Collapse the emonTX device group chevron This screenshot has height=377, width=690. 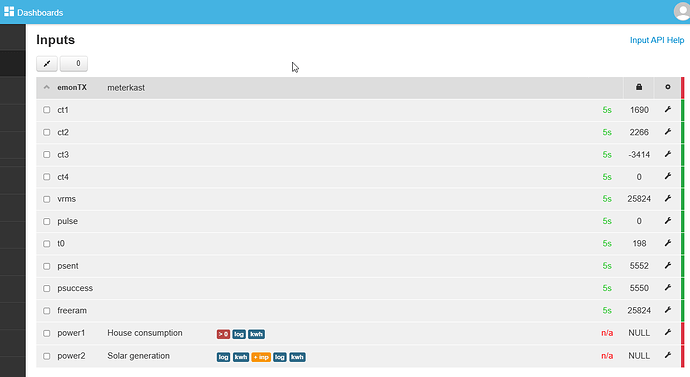pos(47,87)
